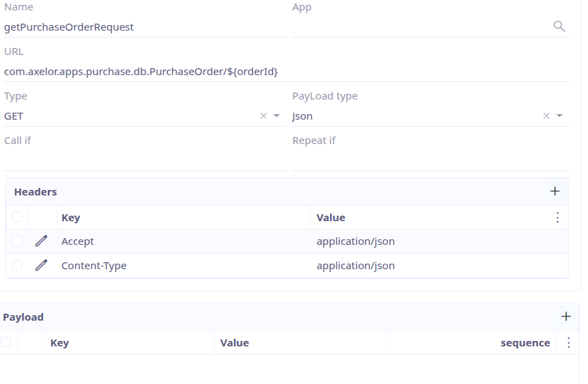Expand the PayLoad type dropdown arrow
This screenshot has width=588, height=384.
pos(560,116)
